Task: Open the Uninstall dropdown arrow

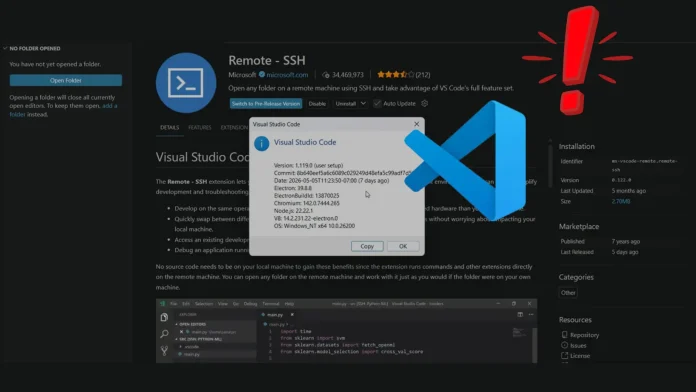Action: [x=363, y=103]
